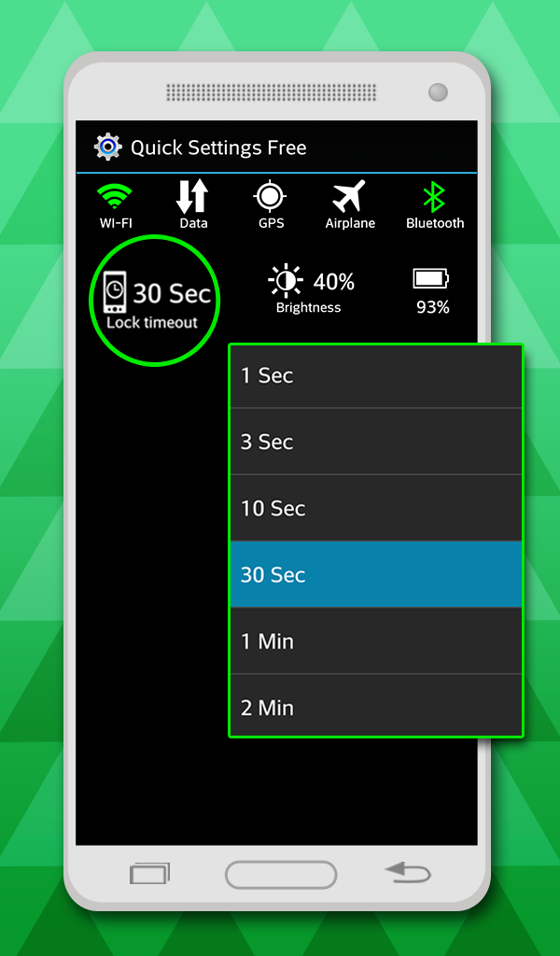The height and width of the screenshot is (956, 560).
Task: Choose 1 Min timeout
Action: click(x=376, y=640)
